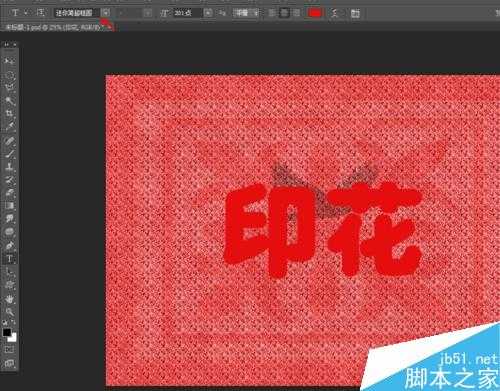Screen dimensions: 500x391
Task: Open the black foreground color picker
Action: [x=7, y=332]
